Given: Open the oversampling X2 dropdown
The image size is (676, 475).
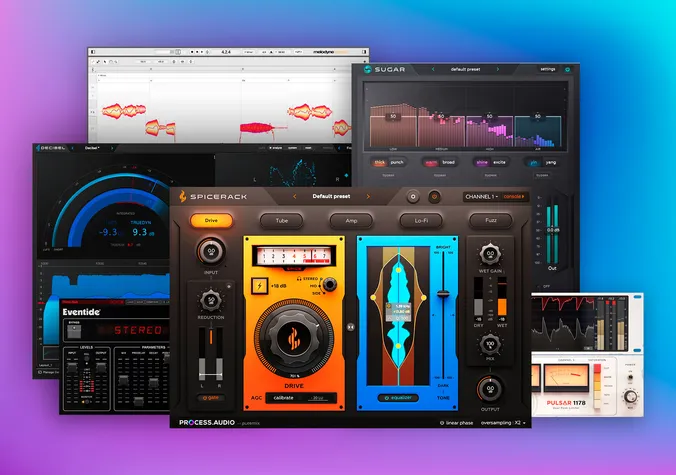Looking at the screenshot, I should [504, 423].
